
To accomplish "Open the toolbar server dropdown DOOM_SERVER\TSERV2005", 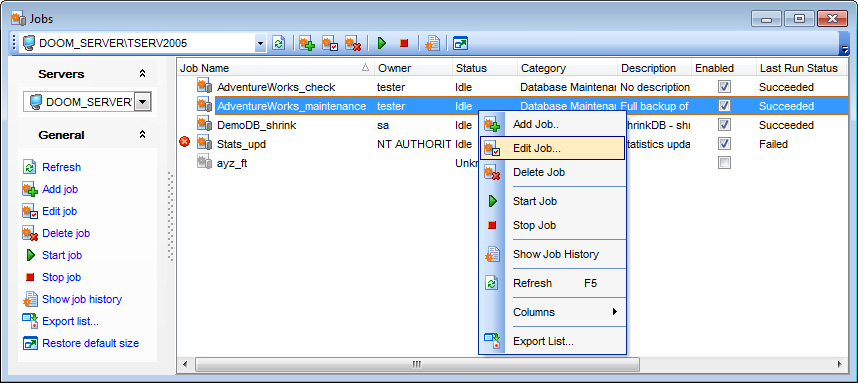I will click(260, 43).
